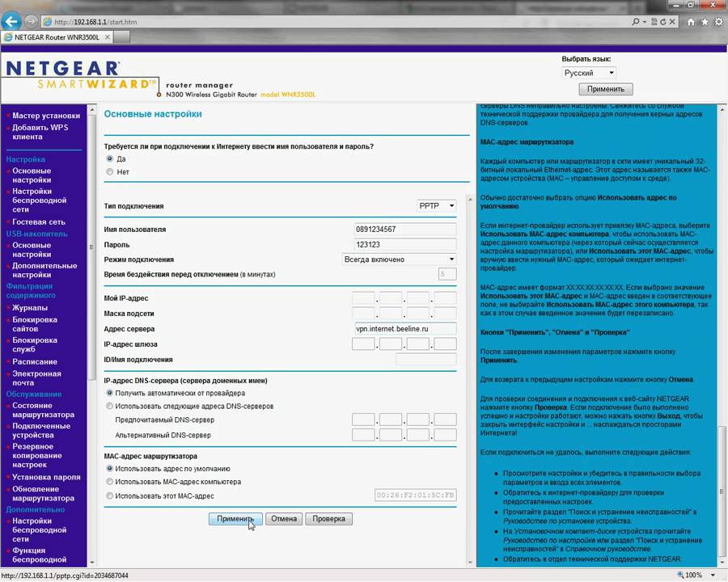728x582 pixels.
Task: Open Мастер установки in sidebar
Action: [46, 116]
